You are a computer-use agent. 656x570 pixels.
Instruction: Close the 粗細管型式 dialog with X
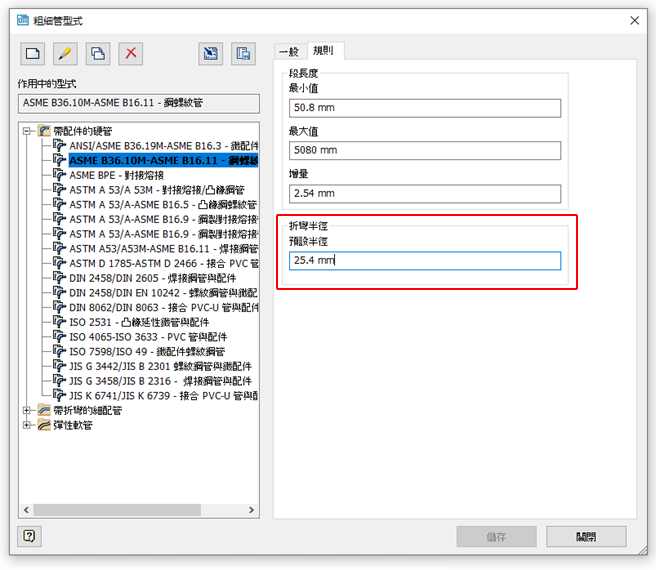634,21
